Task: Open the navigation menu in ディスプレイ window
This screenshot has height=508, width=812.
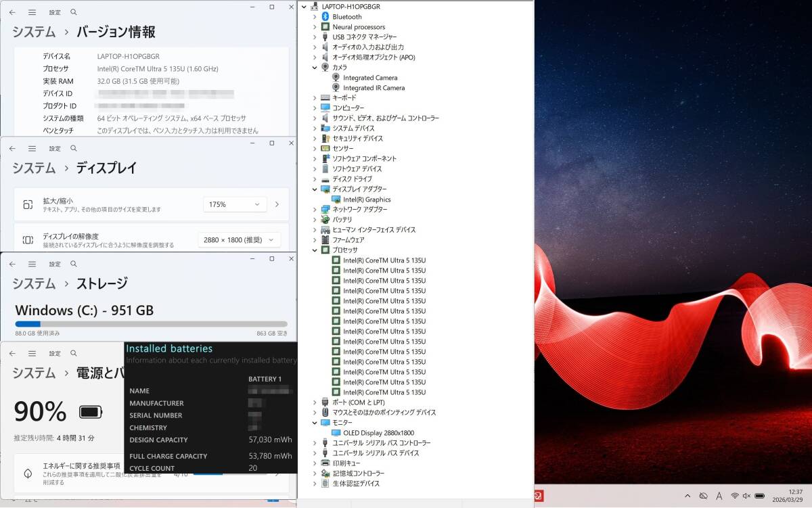Action: pos(32,149)
